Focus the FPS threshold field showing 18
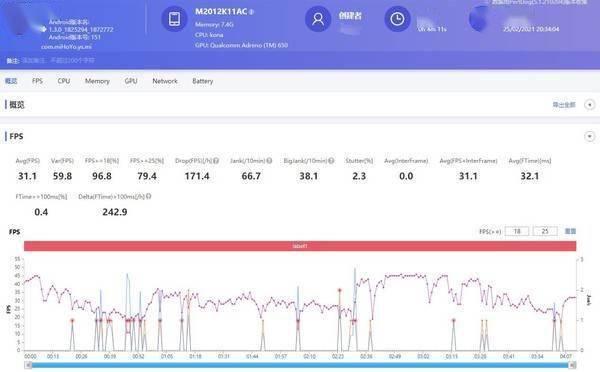The height and width of the screenshot is (372, 600). coord(517,231)
